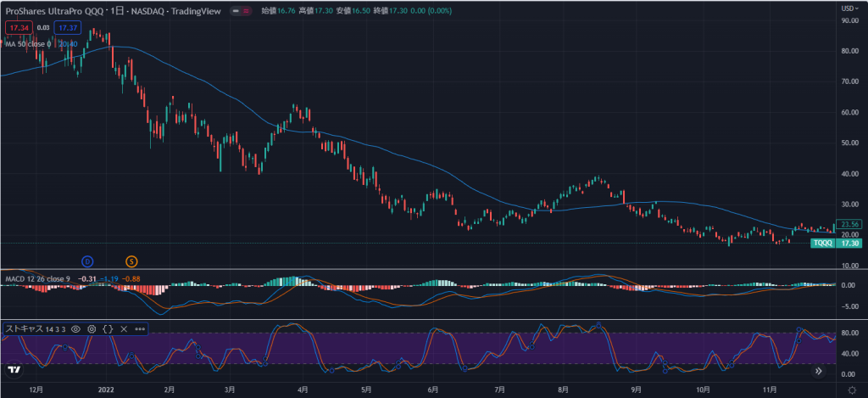
Task: Click the 2022 label on time axis
Action: [104, 390]
